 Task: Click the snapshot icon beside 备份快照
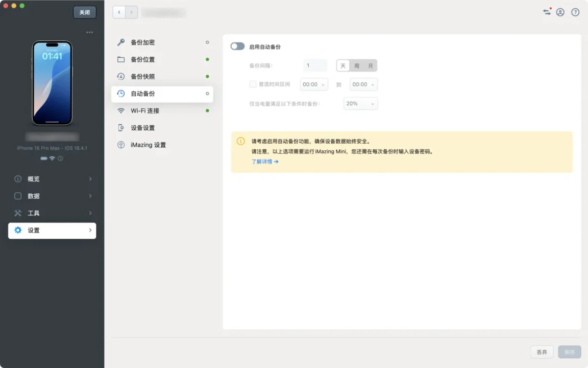pyautogui.click(x=121, y=77)
